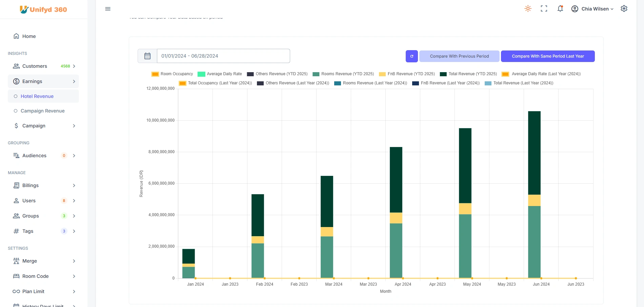Click the Merge icon

16,261
